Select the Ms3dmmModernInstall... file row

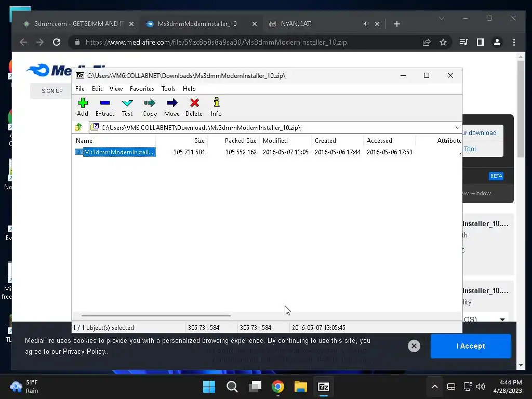pos(115,152)
